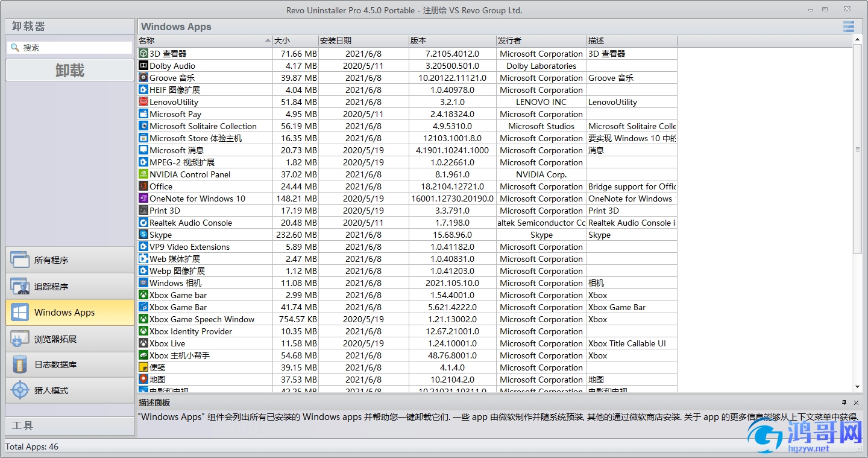Screen dimensions: 868x458
Task: Select the Windows Apps view
Action: [70, 313]
